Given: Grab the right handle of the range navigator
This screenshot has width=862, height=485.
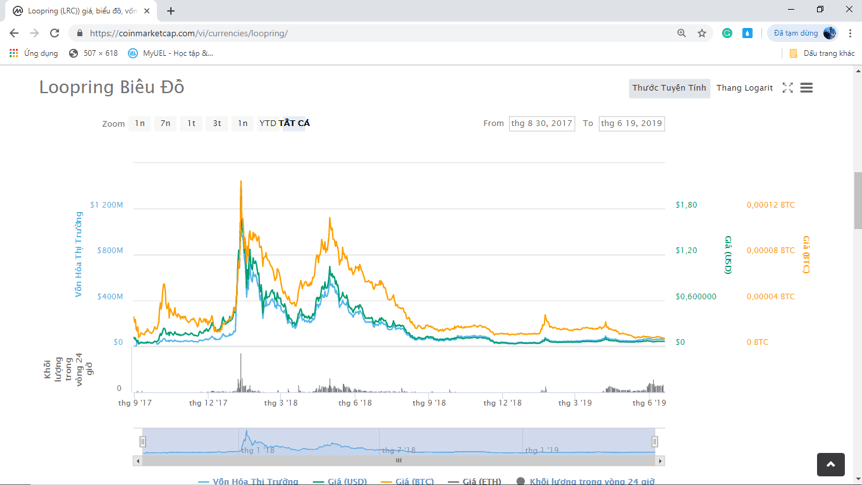Looking at the screenshot, I should [x=655, y=442].
